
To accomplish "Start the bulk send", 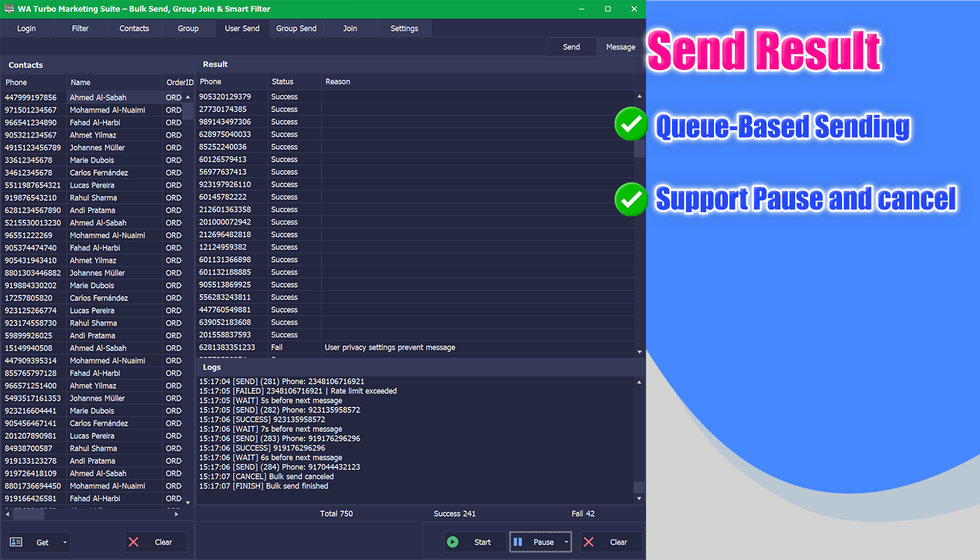I will 475,542.
